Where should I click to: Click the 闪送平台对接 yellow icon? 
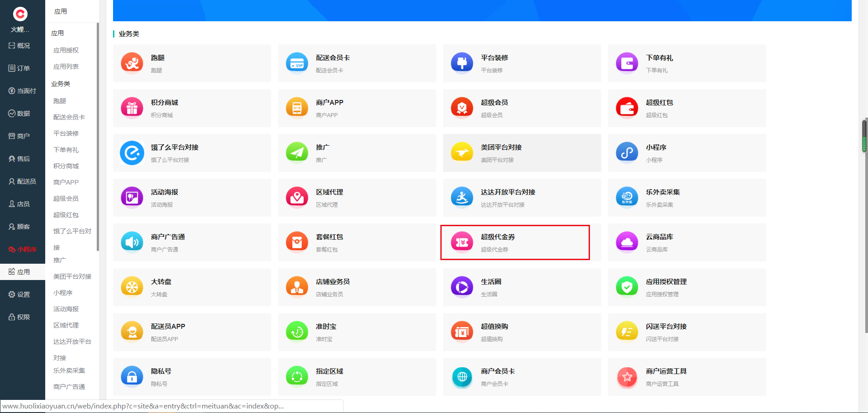point(627,332)
